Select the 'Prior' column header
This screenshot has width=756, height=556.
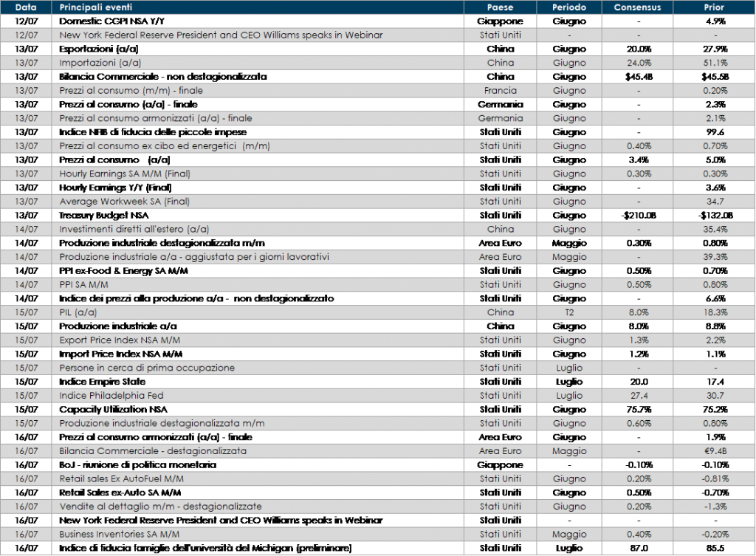pos(715,7)
